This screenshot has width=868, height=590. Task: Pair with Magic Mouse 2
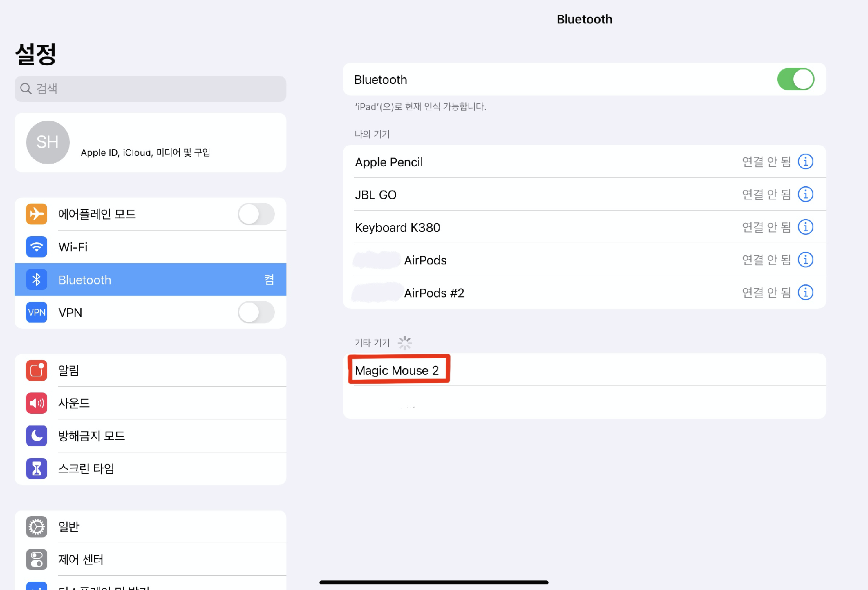[x=397, y=370]
